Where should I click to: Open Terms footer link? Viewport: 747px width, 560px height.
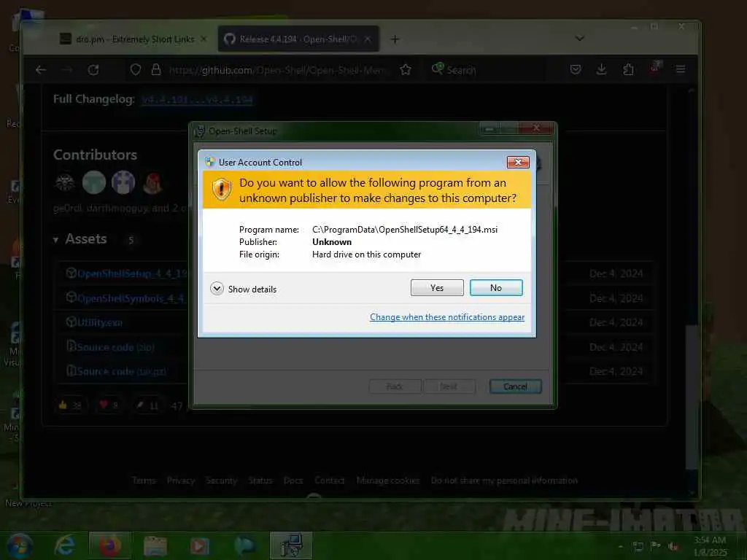(144, 481)
